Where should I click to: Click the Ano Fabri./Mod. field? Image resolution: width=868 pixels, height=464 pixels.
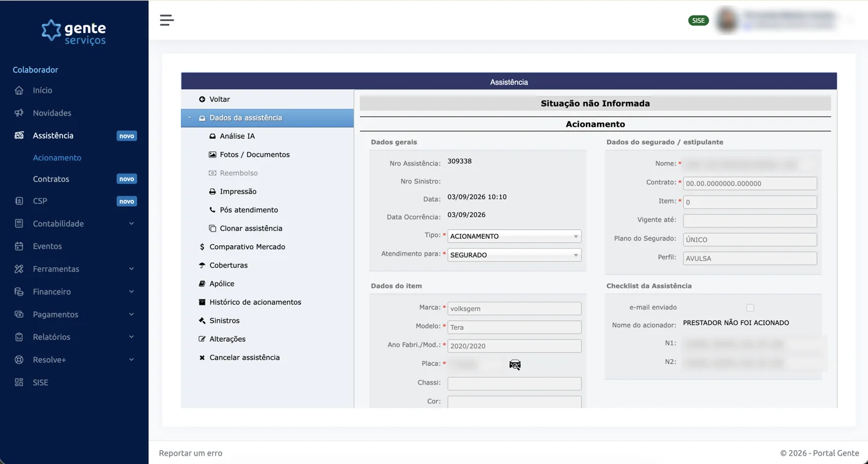tap(514, 346)
